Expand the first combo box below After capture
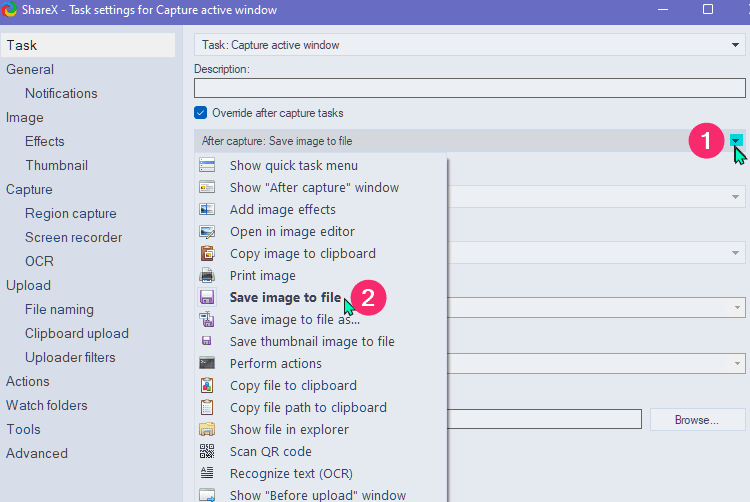The image size is (750, 502). pos(735,196)
